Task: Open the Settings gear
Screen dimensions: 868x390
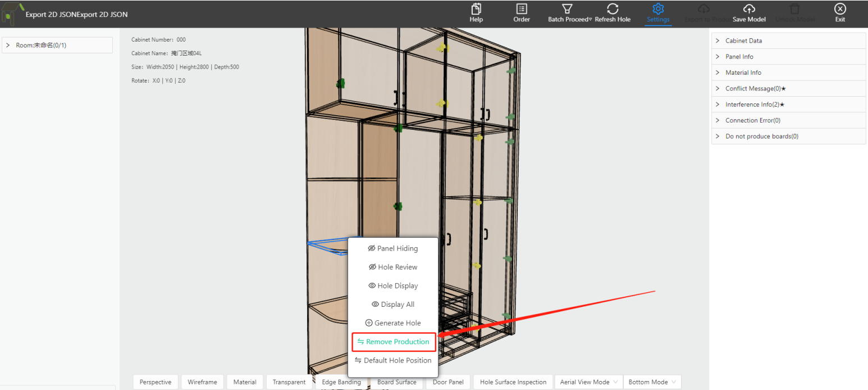Action: pos(658,9)
